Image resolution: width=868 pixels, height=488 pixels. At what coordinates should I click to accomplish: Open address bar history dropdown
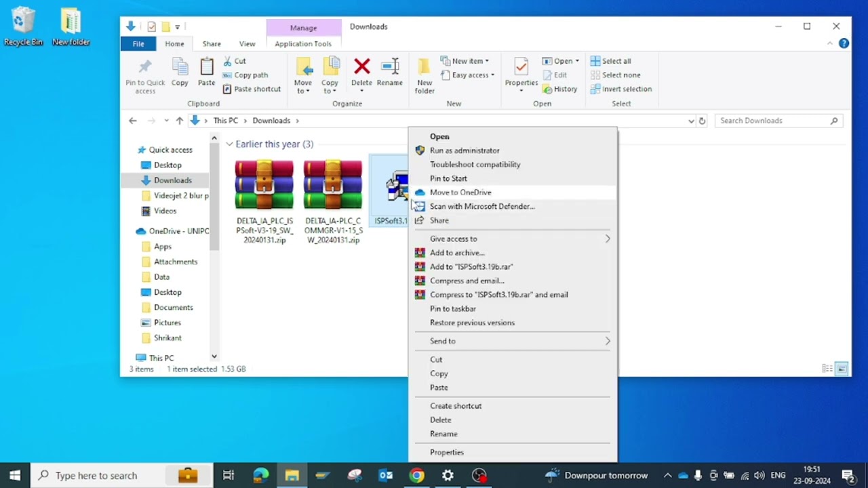point(691,121)
